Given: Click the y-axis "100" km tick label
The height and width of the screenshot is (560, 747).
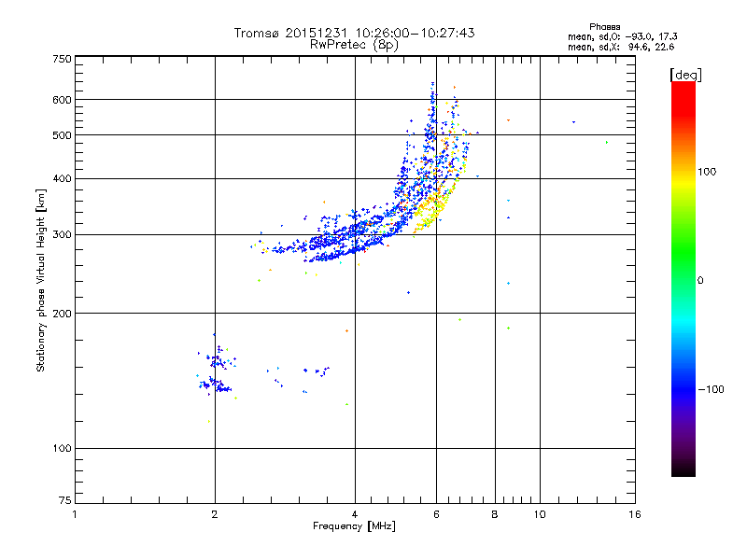Looking at the screenshot, I should tap(62, 449).
